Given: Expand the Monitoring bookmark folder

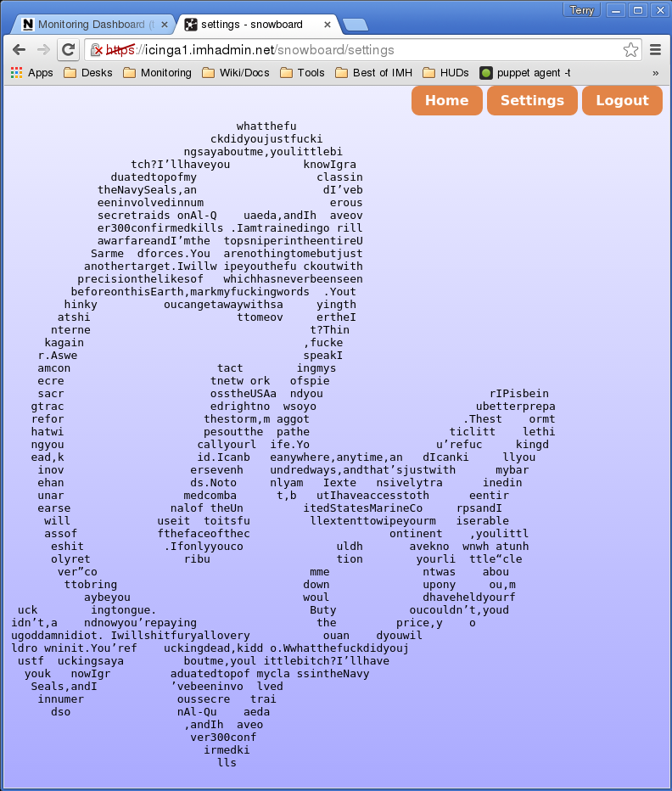Looking at the screenshot, I should [x=157, y=73].
